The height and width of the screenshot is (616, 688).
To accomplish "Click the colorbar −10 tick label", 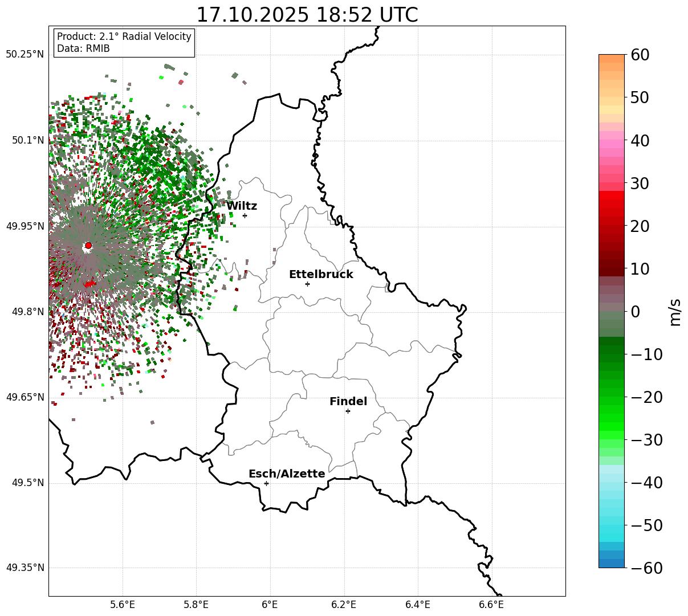I will click(x=646, y=354).
